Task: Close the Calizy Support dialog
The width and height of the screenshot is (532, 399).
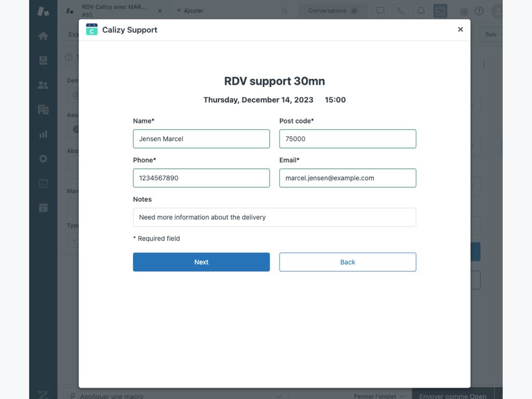Action: pos(460,30)
